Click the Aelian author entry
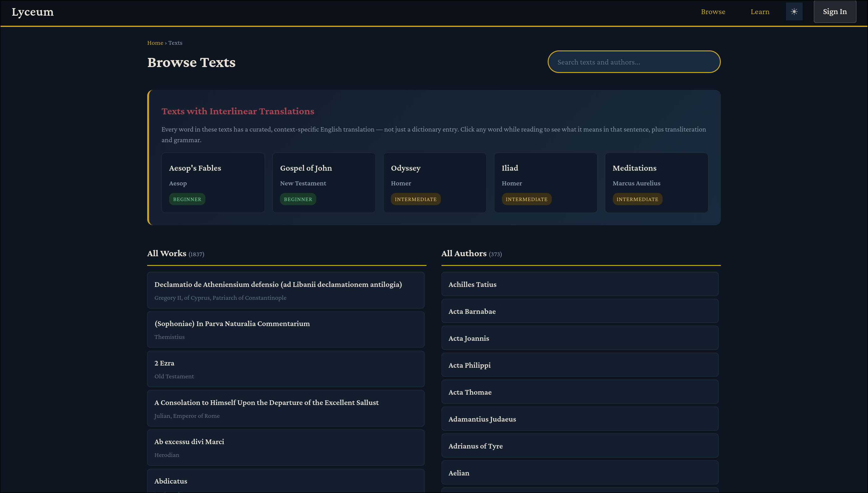868x493 pixels. pos(579,472)
